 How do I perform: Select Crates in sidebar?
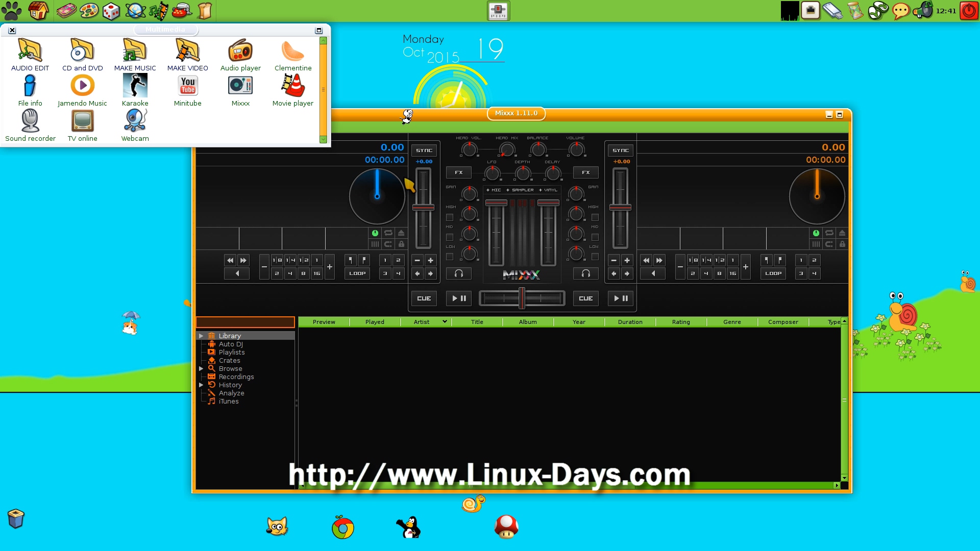point(229,360)
